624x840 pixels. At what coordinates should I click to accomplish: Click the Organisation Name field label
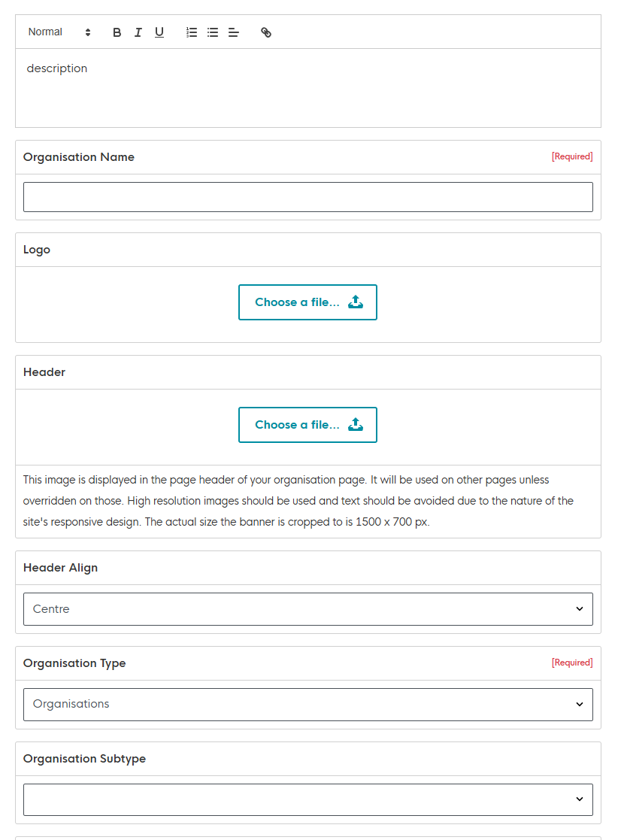(x=79, y=157)
